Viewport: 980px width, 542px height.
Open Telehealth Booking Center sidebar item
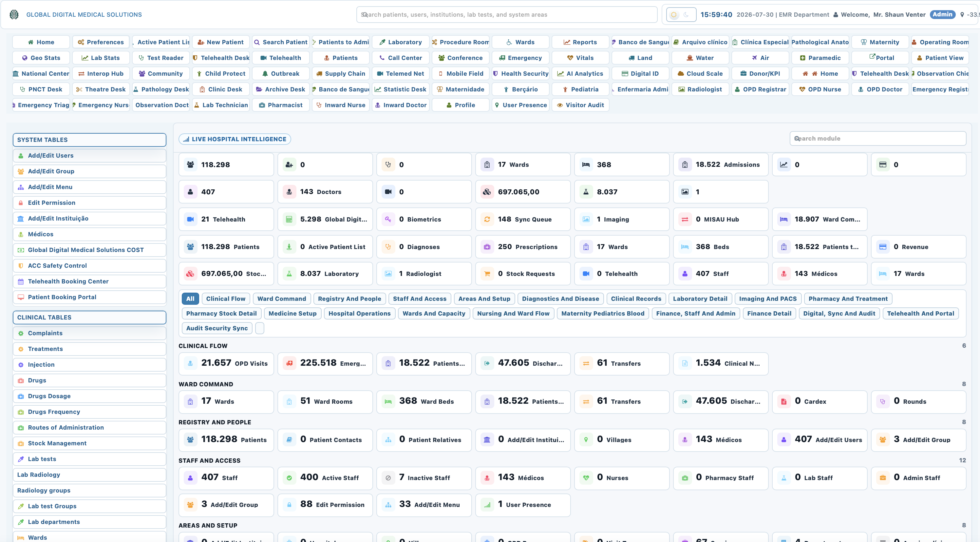click(89, 281)
